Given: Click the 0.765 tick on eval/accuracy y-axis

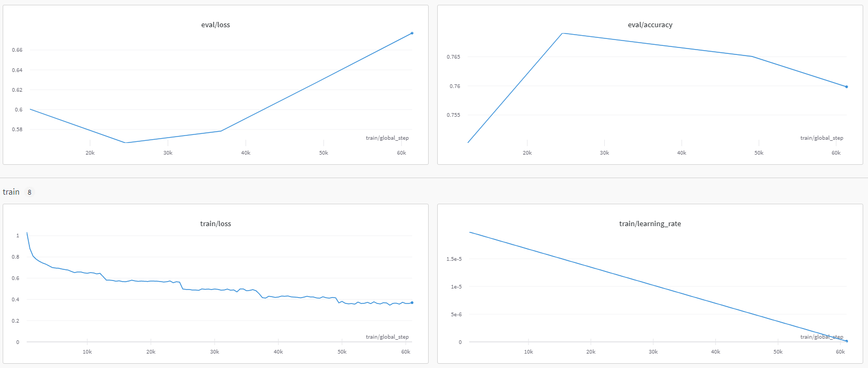Looking at the screenshot, I should pyautogui.click(x=453, y=57).
